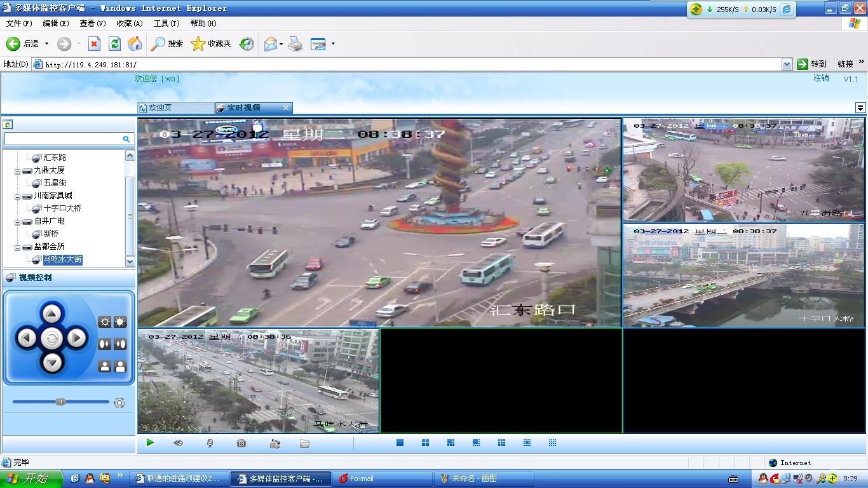Open the panel menu arrow at right of tabs
The width and height of the screenshot is (868, 488).
pos(860,108)
